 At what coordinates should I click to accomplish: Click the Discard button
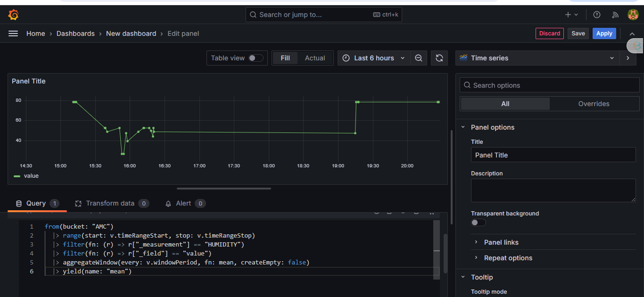(549, 33)
